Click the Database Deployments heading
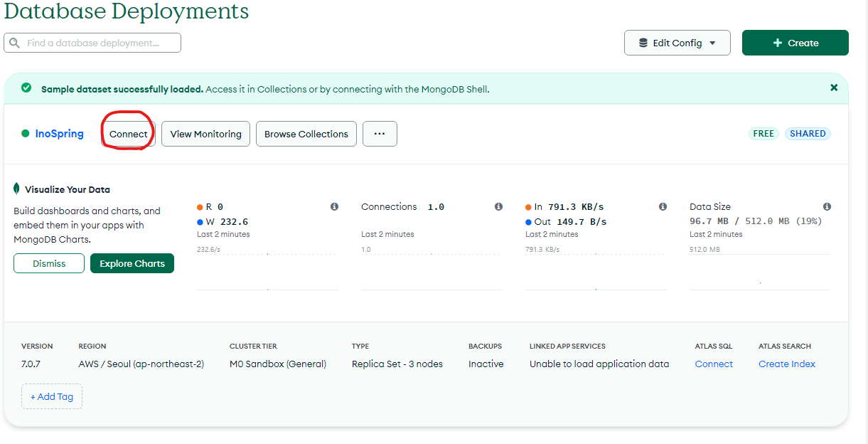 127,11
